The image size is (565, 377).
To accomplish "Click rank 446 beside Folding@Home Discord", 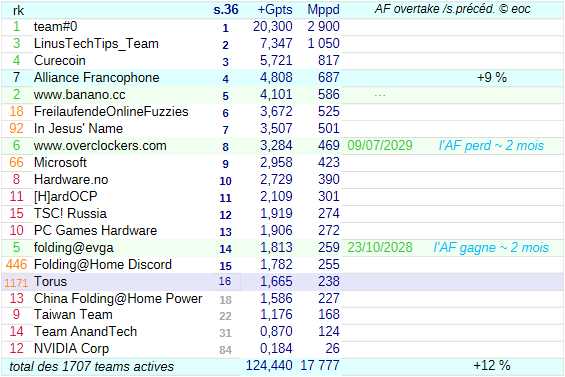I will pyautogui.click(x=16, y=265).
